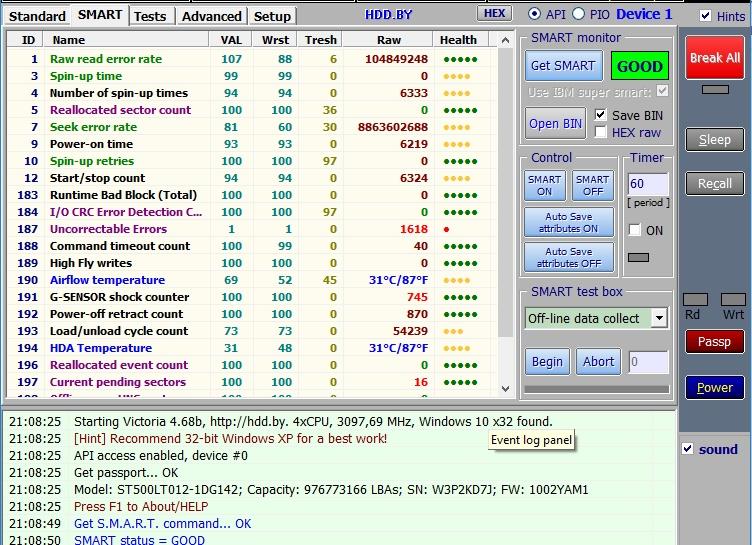This screenshot has width=752, height=545.
Task: Turn Auto Save attributes ON
Action: click(x=568, y=222)
